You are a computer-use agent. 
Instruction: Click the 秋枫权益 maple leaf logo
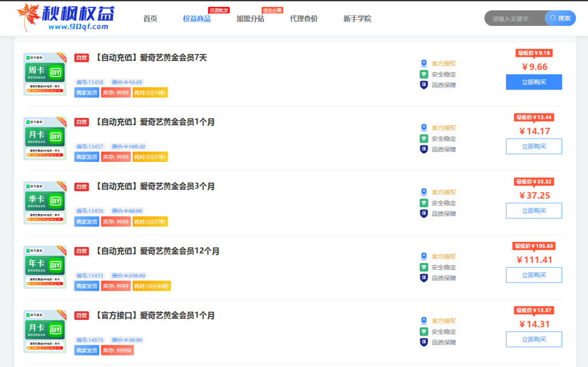coord(27,17)
